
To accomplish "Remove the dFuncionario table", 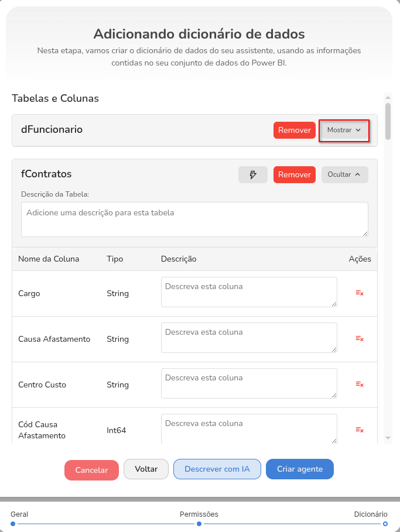I will click(x=294, y=131).
